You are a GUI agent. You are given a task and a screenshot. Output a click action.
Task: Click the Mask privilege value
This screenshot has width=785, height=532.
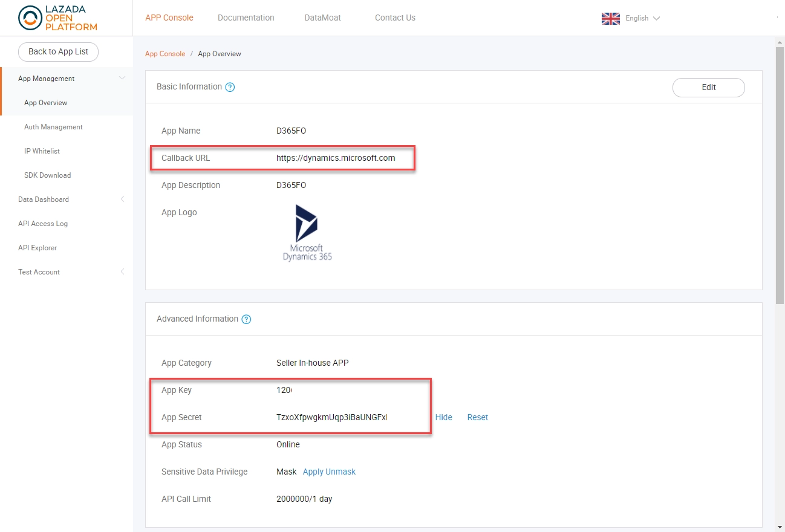(287, 472)
